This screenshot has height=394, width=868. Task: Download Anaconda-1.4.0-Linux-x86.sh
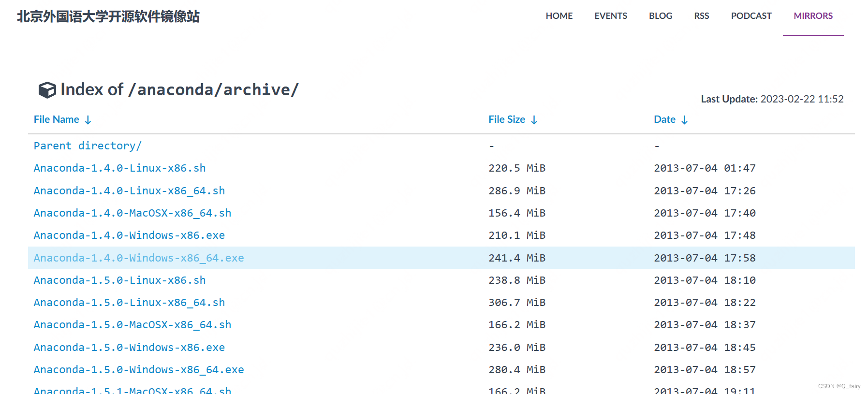(x=120, y=168)
